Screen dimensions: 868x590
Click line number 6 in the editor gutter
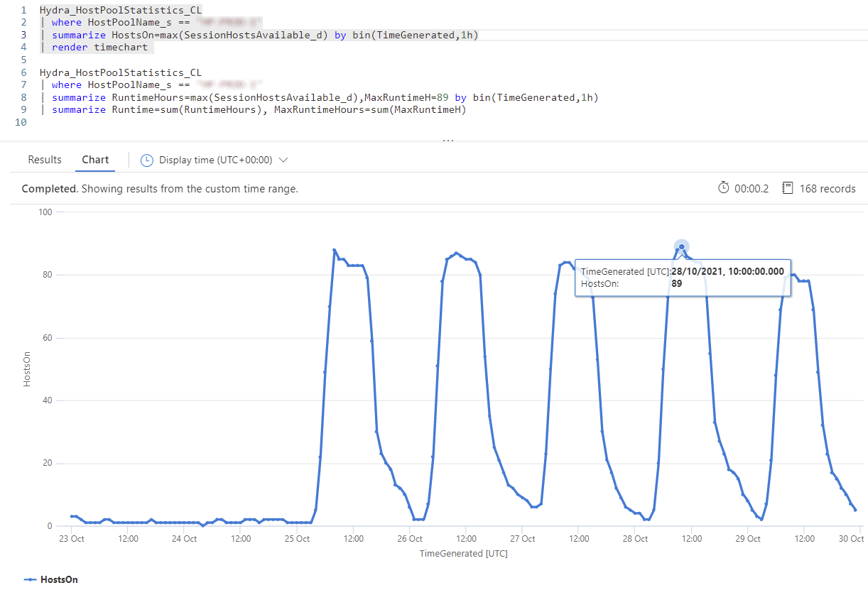[24, 72]
